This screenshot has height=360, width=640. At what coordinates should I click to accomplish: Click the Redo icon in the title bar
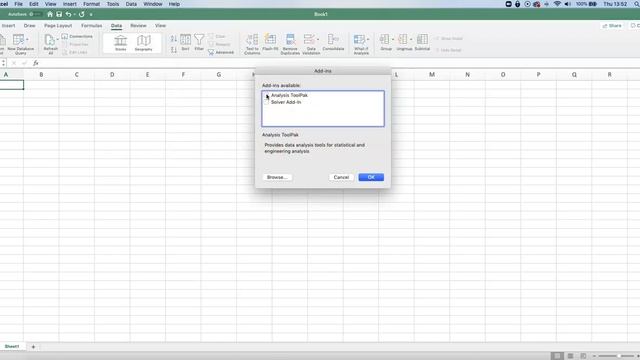tap(82, 14)
